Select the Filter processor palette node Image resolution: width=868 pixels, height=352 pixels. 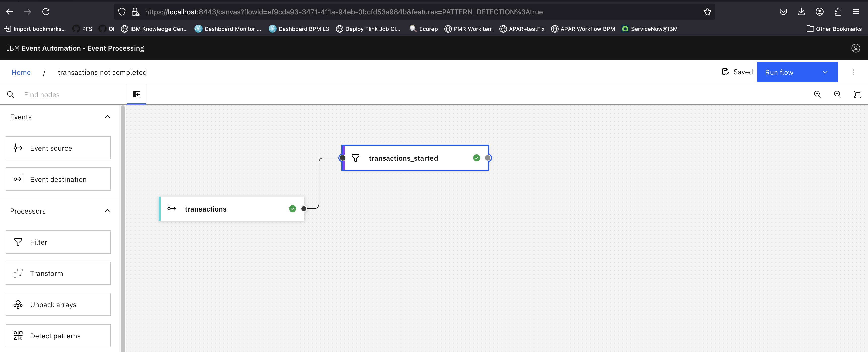[x=58, y=242]
